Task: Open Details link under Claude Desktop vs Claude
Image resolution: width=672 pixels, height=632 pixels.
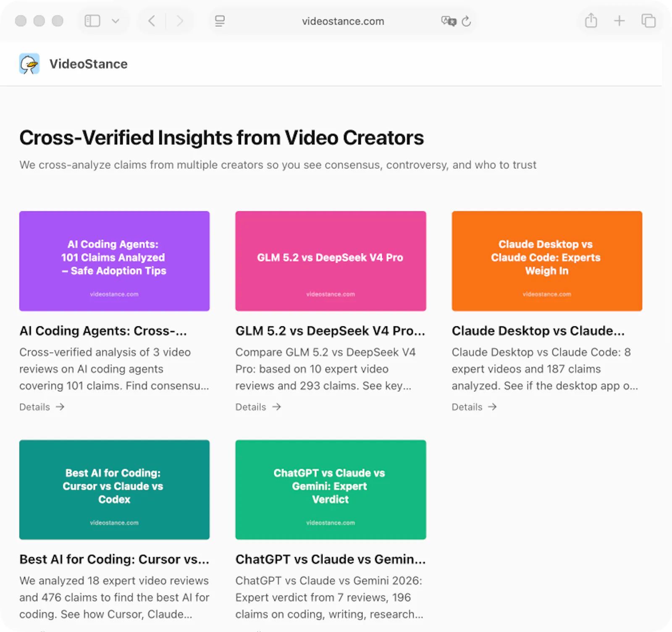Action: tap(474, 407)
